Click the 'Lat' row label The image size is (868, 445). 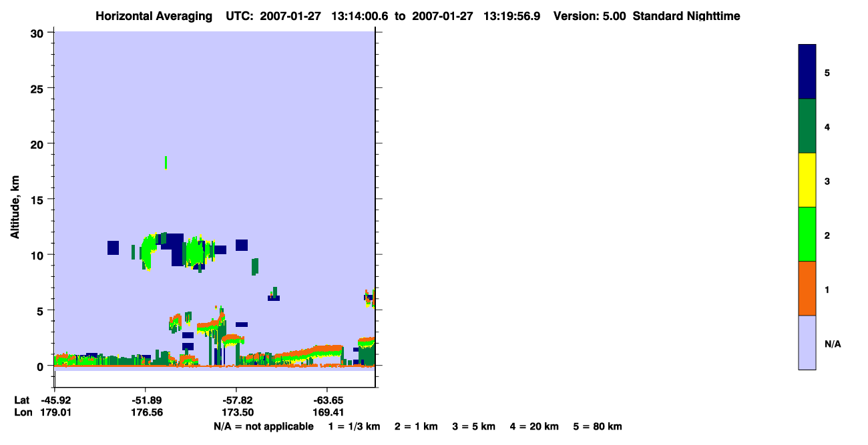[x=21, y=400]
